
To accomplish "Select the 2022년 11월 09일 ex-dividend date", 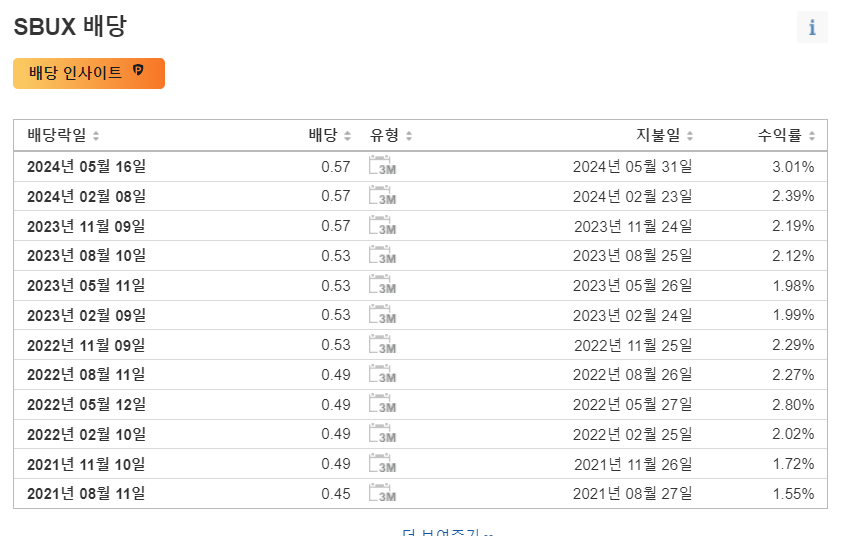I will tap(87, 345).
